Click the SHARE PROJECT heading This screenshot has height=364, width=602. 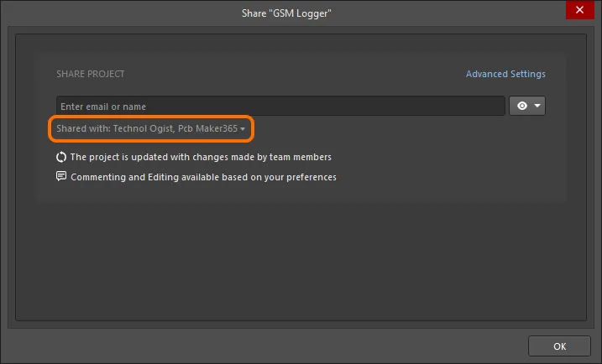click(91, 74)
